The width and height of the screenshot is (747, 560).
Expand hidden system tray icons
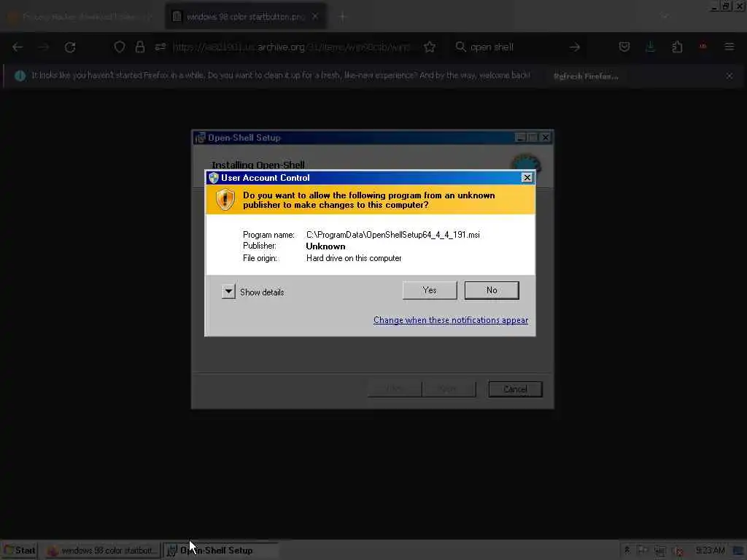[627, 551]
